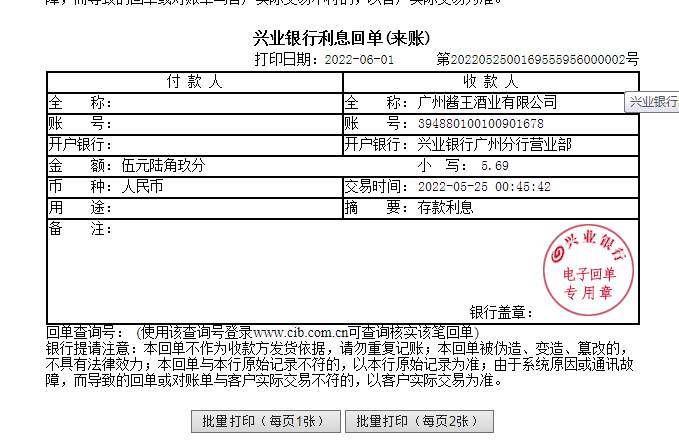
Task: Click the 回单查询号 label
Action: [84, 332]
